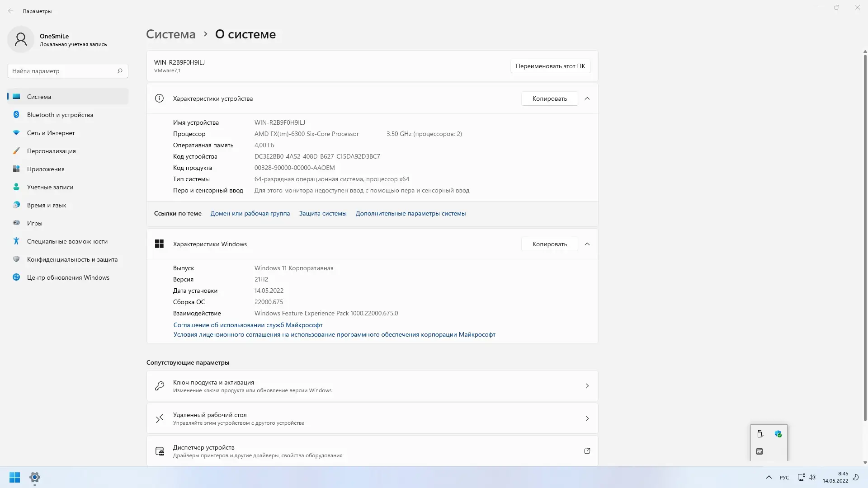Collapse the Windows specifications section

pyautogui.click(x=587, y=244)
